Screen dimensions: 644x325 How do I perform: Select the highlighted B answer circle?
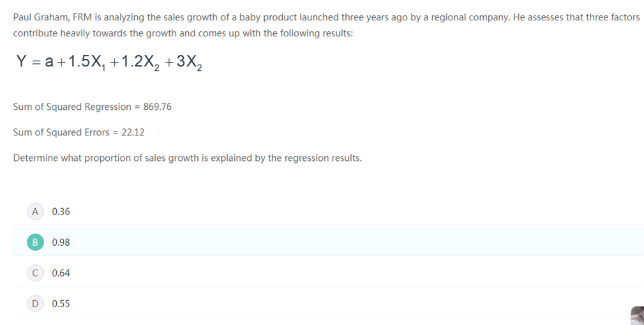35,243
